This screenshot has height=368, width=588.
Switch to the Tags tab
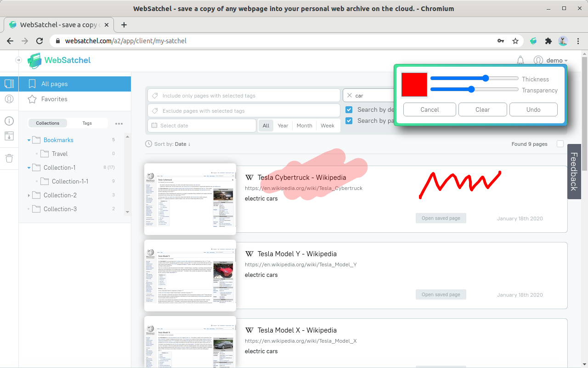(87, 123)
